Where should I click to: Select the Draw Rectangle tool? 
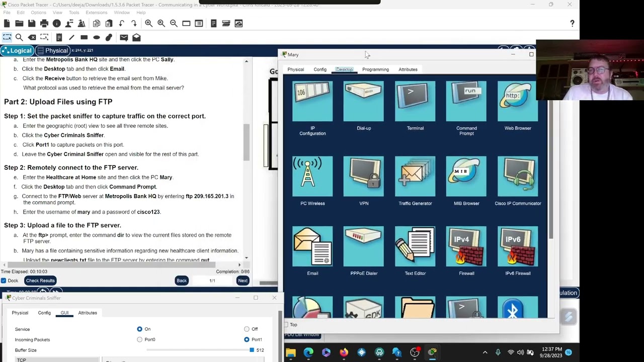coord(84,37)
